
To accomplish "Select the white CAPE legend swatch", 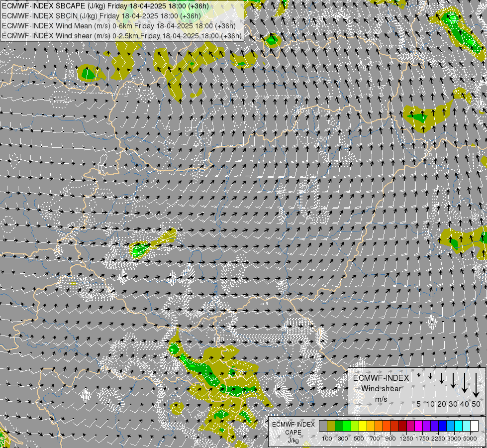I will 475,426.
